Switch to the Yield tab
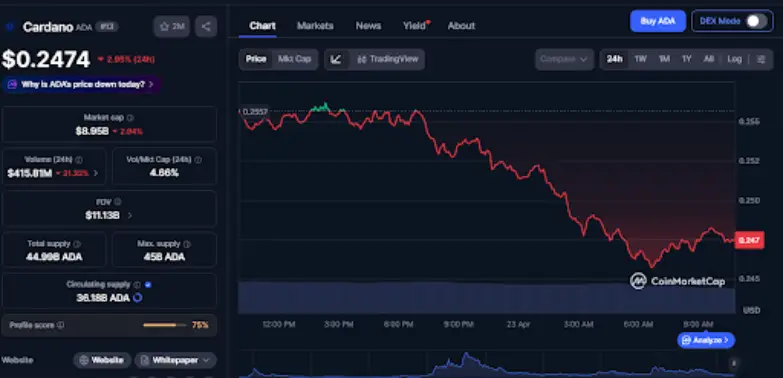Screen dimensions: 783x378 [x=415, y=25]
